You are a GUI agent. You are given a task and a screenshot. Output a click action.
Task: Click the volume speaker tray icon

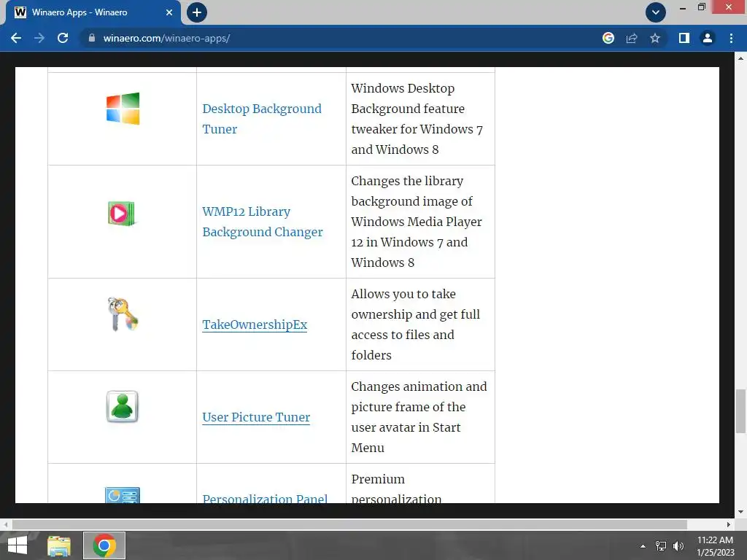[678, 546]
